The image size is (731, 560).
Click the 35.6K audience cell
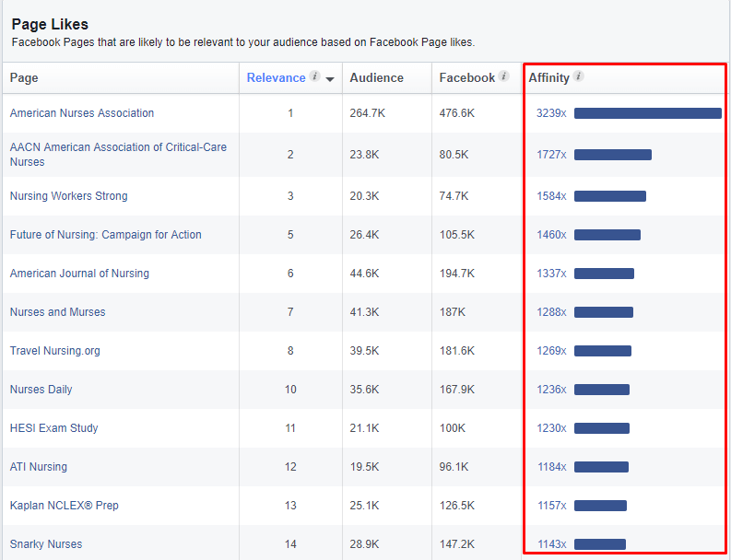364,389
